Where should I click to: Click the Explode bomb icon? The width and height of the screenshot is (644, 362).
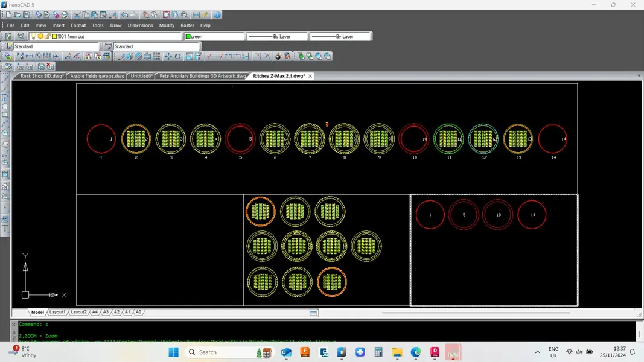tap(278, 56)
